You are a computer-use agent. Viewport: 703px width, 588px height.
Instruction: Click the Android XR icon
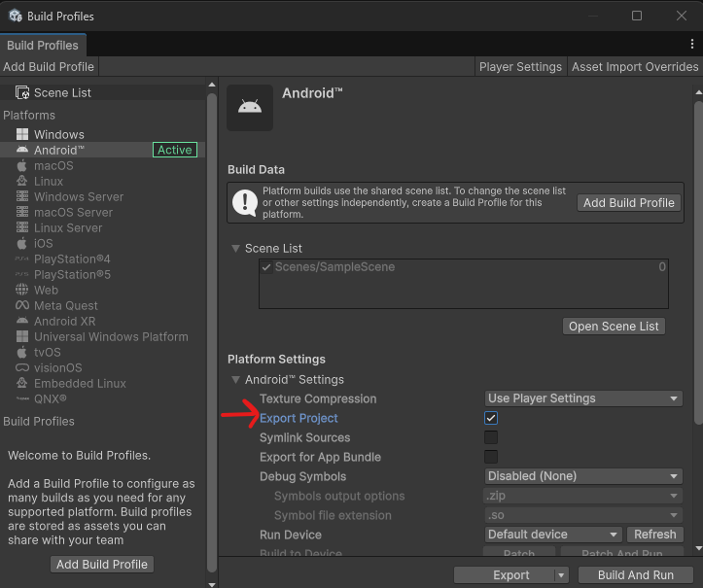point(22,321)
